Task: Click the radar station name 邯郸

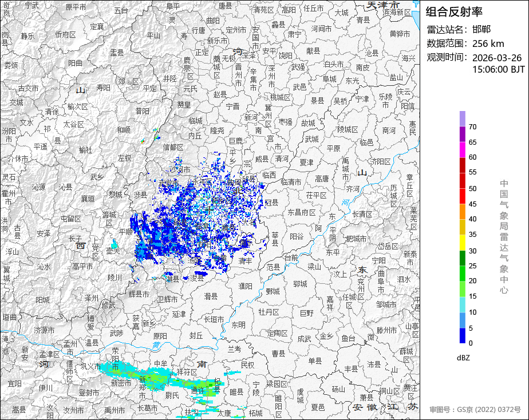Action: tap(481, 29)
